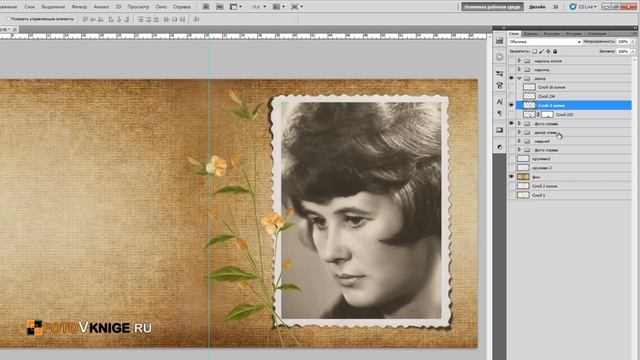Screen dimensions: 640x360
Task: Toggle 'Показать управляющие элементы' checkbox
Action: [8, 19]
